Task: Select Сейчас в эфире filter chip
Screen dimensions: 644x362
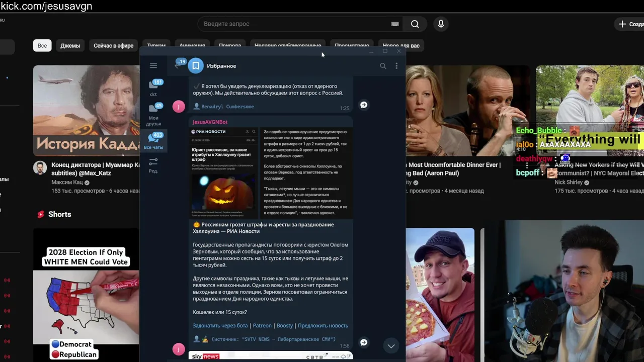Action: [114, 45]
